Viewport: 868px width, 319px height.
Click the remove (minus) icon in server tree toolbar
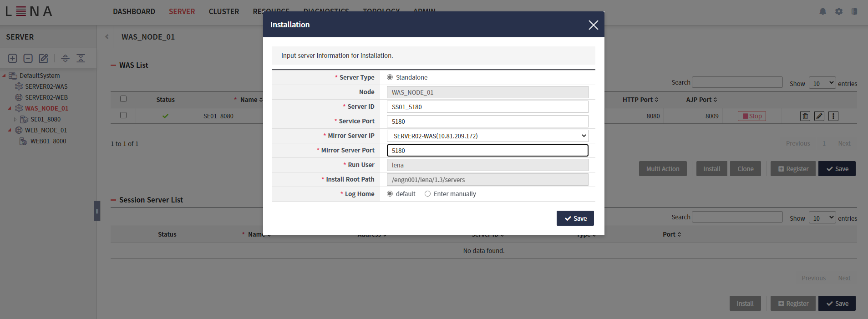pyautogui.click(x=28, y=58)
